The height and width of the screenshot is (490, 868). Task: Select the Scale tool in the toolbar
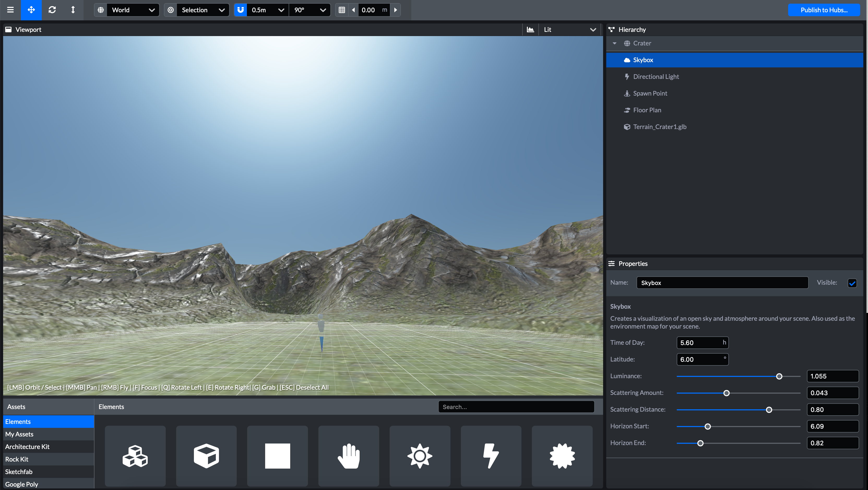73,10
